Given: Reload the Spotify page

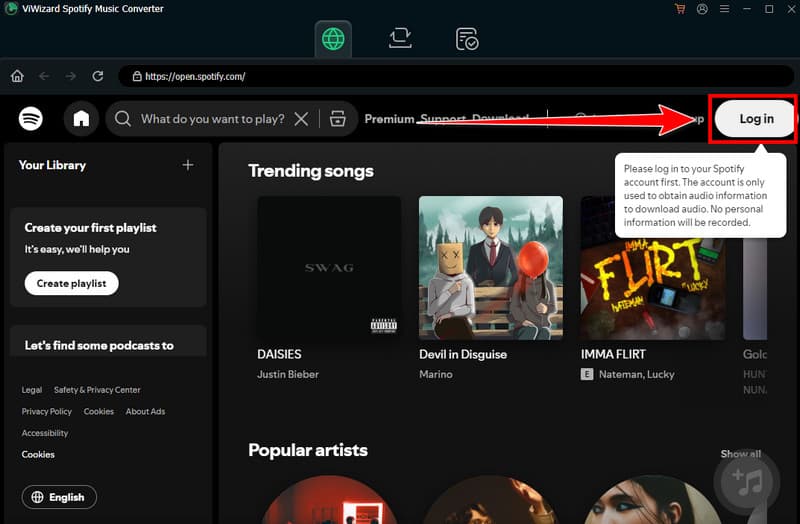Looking at the screenshot, I should 97,76.
